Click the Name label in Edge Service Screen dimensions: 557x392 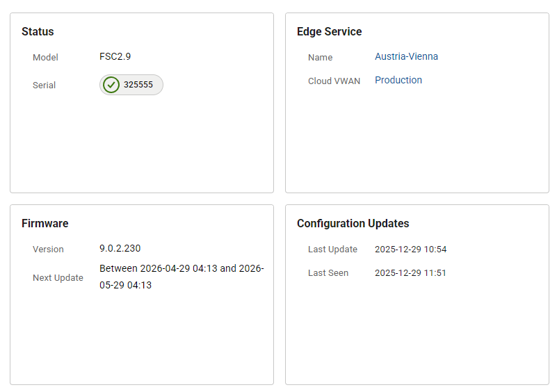320,58
